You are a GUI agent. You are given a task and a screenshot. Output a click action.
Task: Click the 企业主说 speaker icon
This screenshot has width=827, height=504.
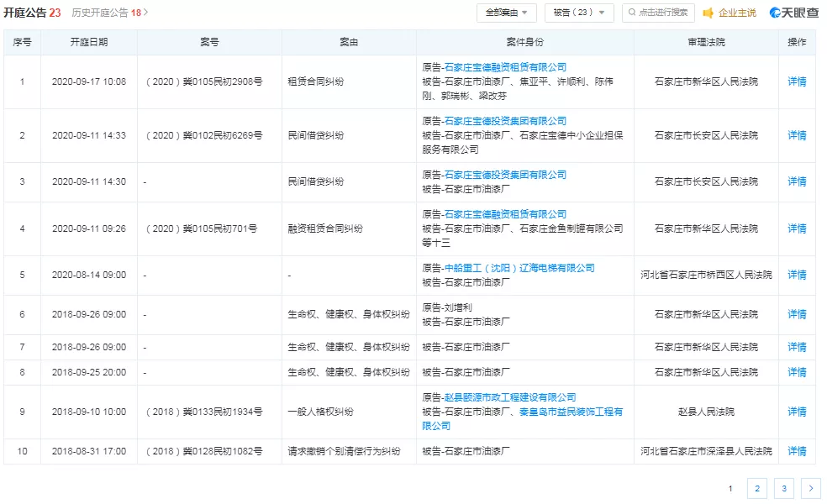[x=708, y=13]
